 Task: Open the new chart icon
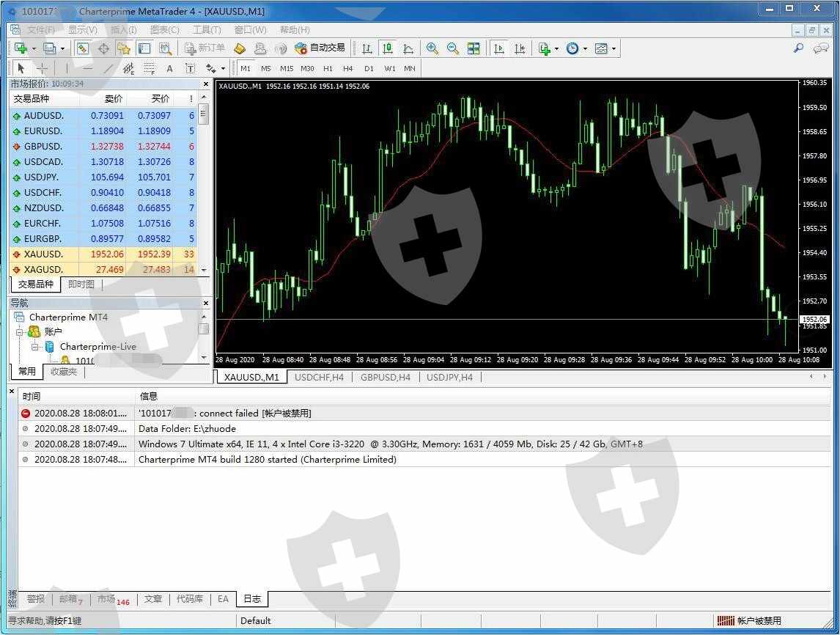pyautogui.click(x=21, y=48)
